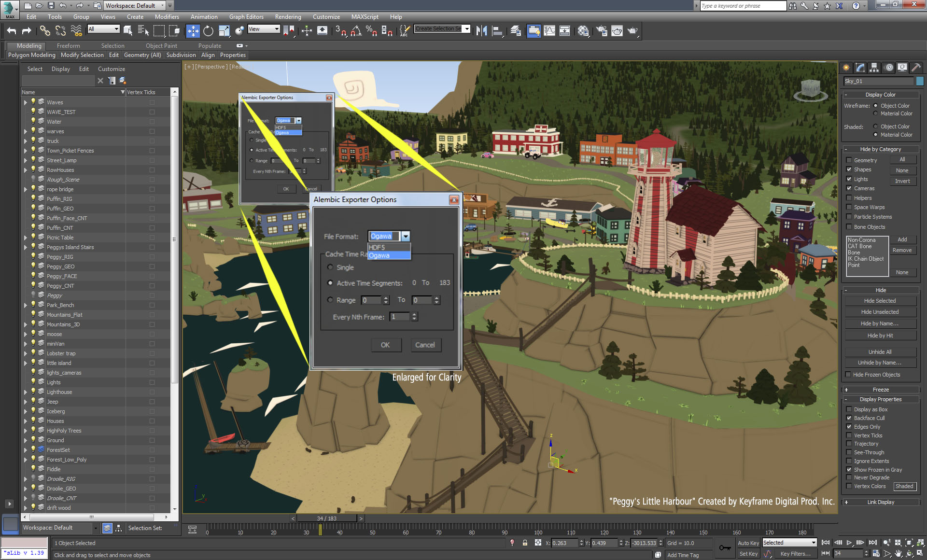Open the Modifiers menu
This screenshot has height=560, width=927.
(x=167, y=16)
